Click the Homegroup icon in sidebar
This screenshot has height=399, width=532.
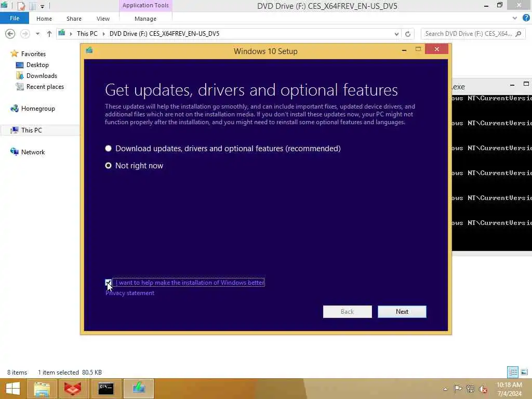click(x=14, y=109)
